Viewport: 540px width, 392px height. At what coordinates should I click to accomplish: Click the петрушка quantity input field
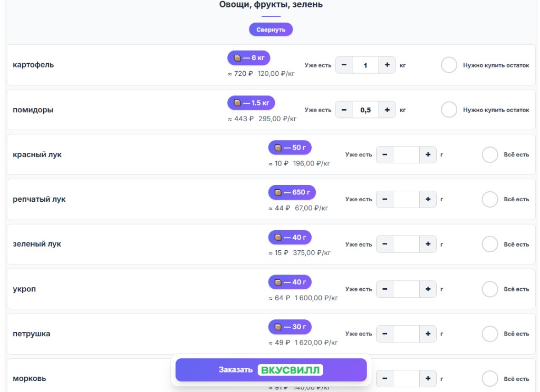coord(407,334)
